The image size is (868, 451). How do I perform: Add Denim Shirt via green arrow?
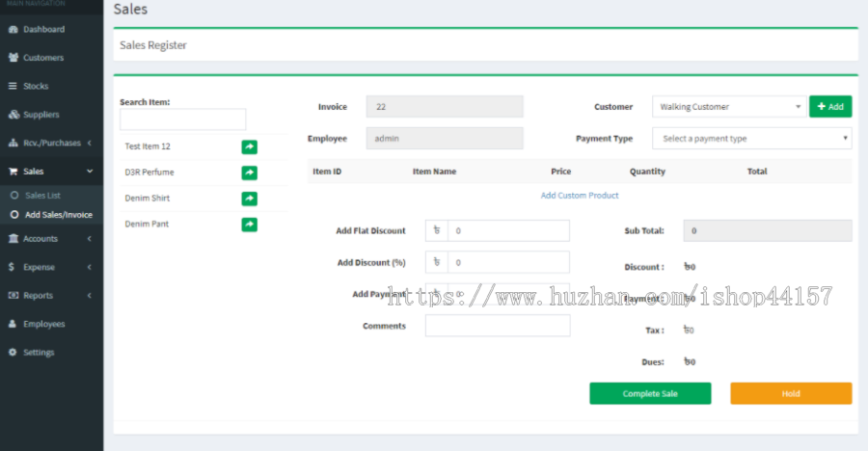point(249,199)
